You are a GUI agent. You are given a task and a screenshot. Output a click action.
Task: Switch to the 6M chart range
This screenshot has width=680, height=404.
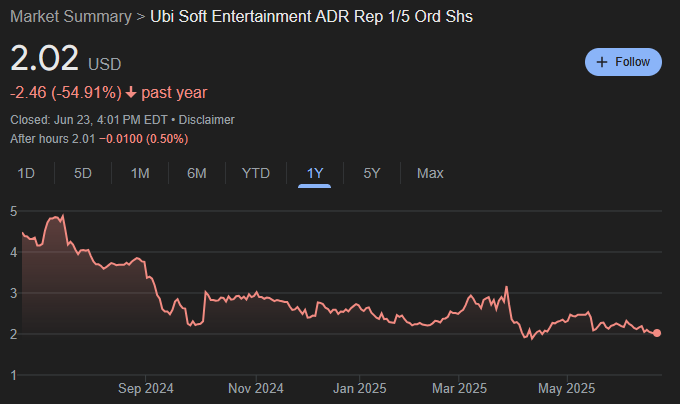point(197,173)
